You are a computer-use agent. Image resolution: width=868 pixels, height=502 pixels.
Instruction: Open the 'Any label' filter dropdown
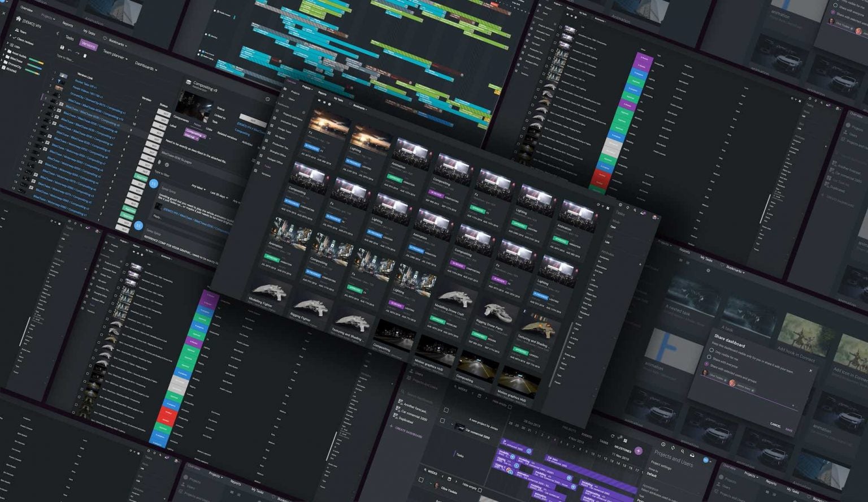(x=198, y=187)
